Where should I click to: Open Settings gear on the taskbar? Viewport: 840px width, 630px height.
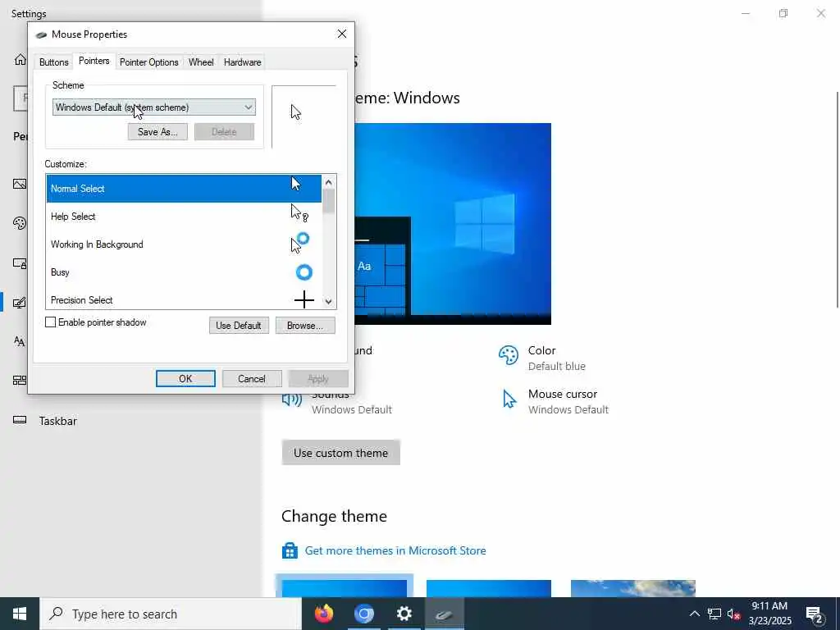(404, 614)
